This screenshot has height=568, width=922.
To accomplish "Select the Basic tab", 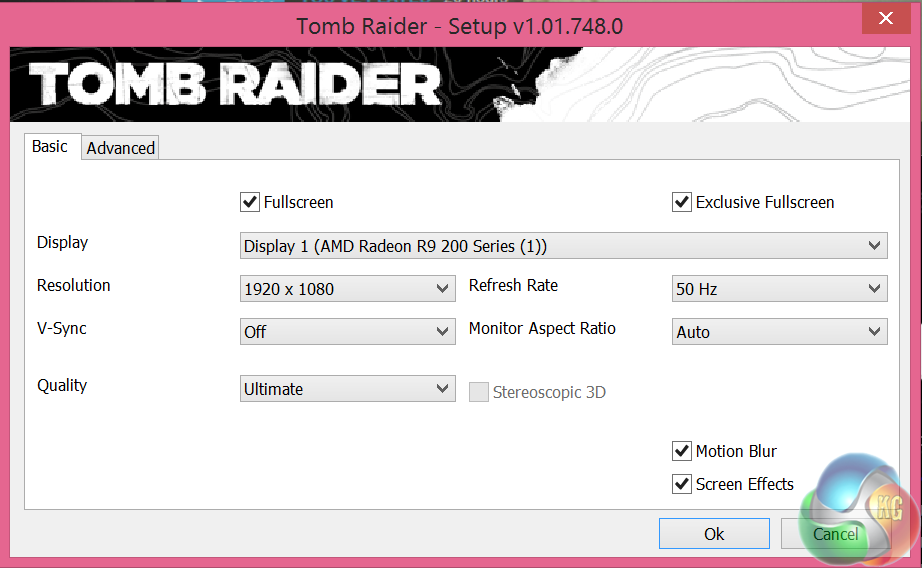I will tap(50, 146).
